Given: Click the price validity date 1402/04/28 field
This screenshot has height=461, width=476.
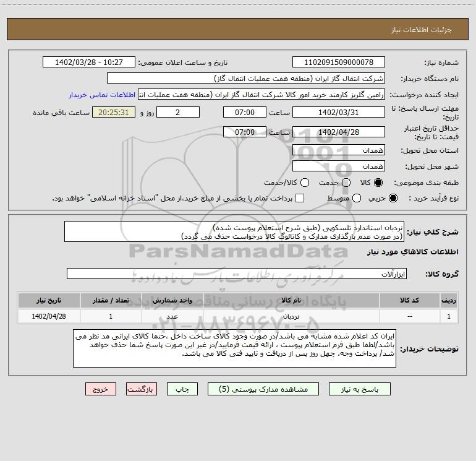Looking at the screenshot, I should (x=339, y=132).
